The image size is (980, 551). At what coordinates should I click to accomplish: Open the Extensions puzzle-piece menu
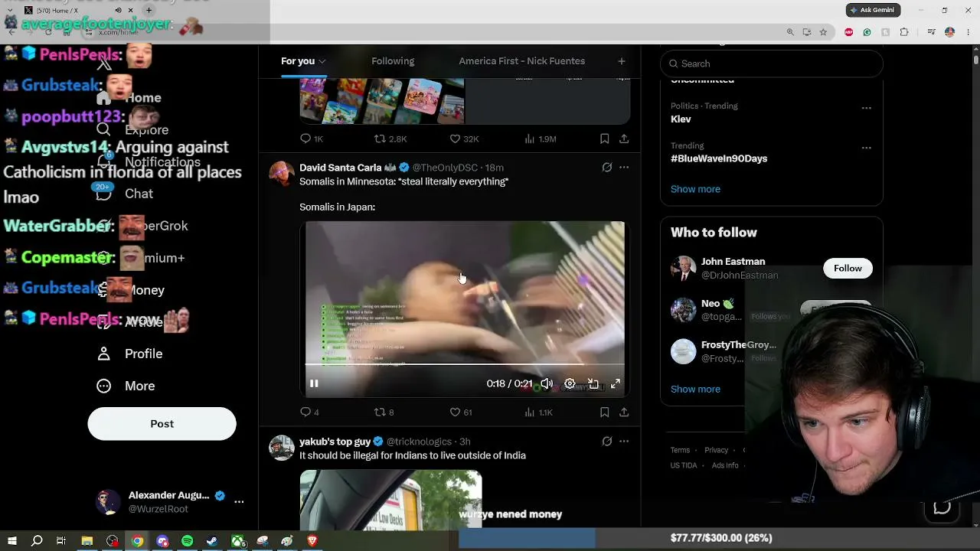click(904, 32)
